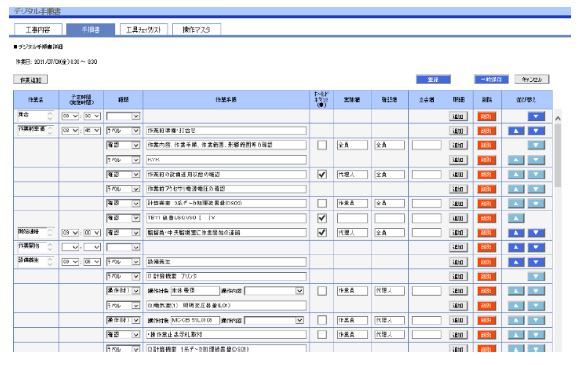Click 追加 button in the KYK row

pyautogui.click(x=458, y=160)
